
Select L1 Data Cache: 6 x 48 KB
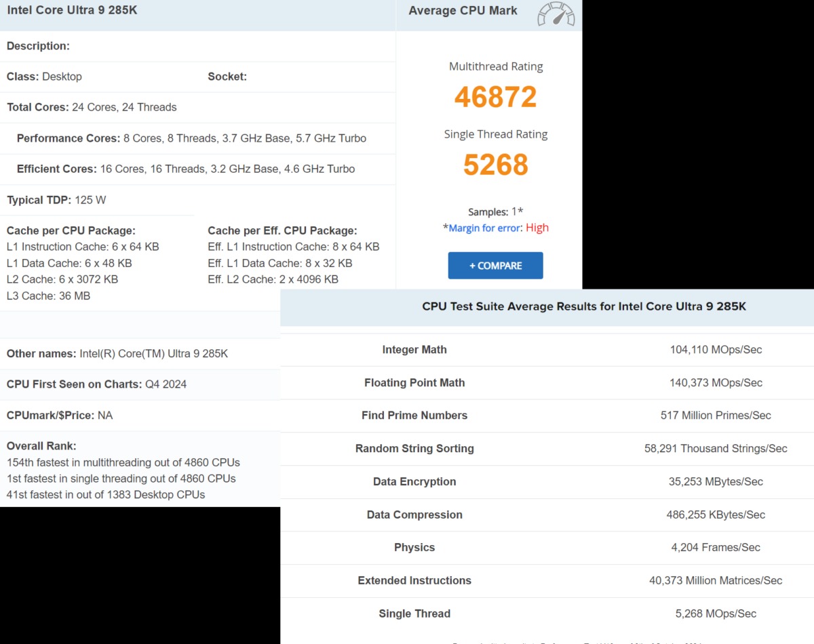click(69, 263)
